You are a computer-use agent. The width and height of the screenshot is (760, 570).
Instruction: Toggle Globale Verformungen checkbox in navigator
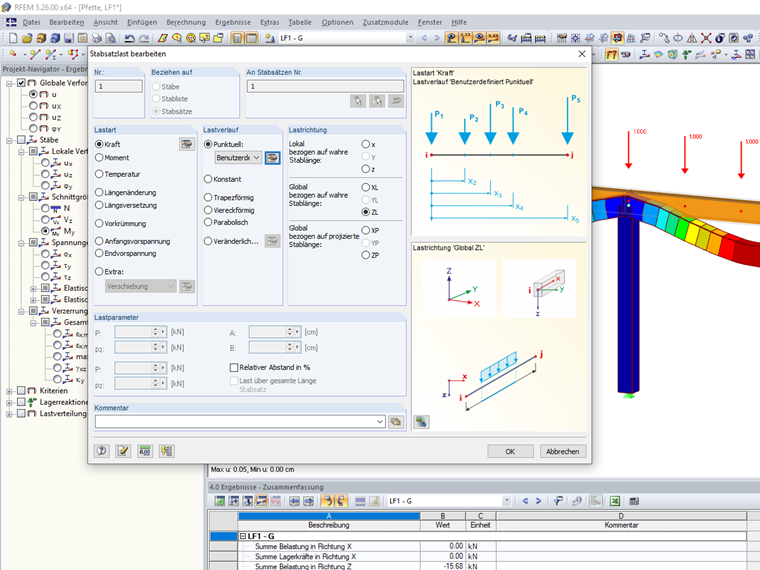[x=21, y=83]
